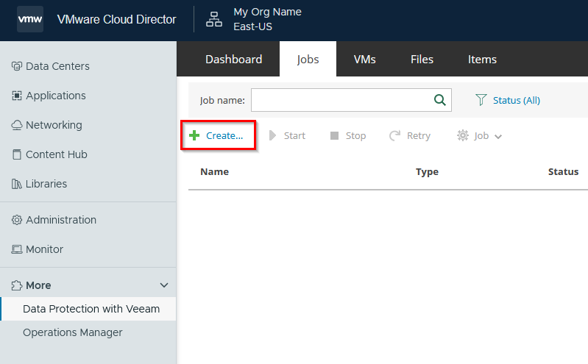Viewport: 588px width, 364px height.
Task: Navigate to Networking
Action: coord(54,125)
